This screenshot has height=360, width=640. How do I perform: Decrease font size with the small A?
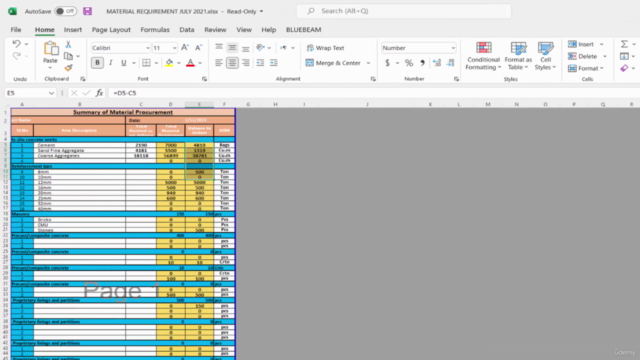198,48
